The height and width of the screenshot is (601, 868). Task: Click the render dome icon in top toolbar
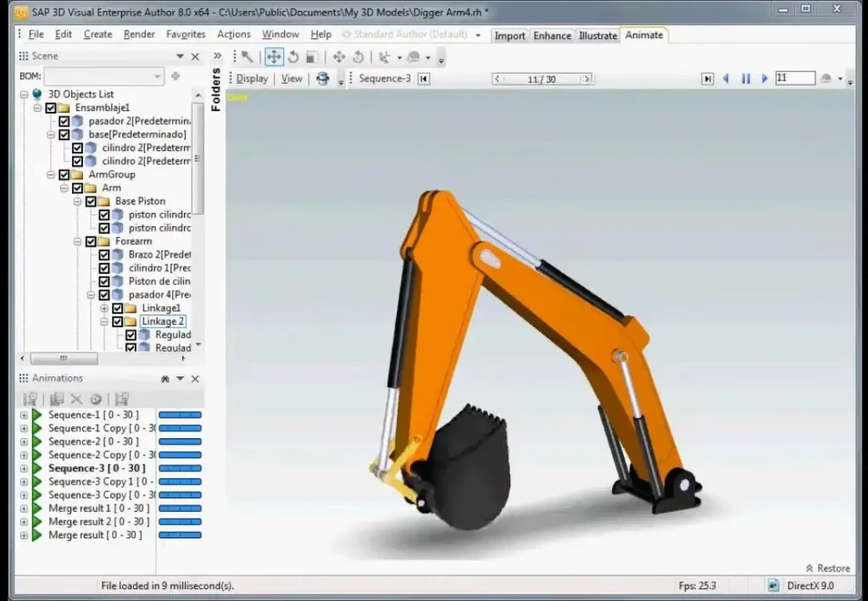pyautogui.click(x=414, y=57)
